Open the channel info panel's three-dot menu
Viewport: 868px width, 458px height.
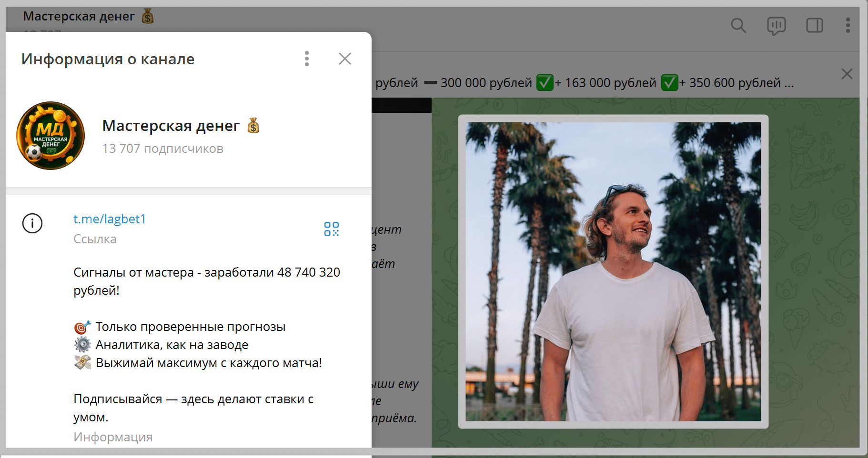coord(307,59)
